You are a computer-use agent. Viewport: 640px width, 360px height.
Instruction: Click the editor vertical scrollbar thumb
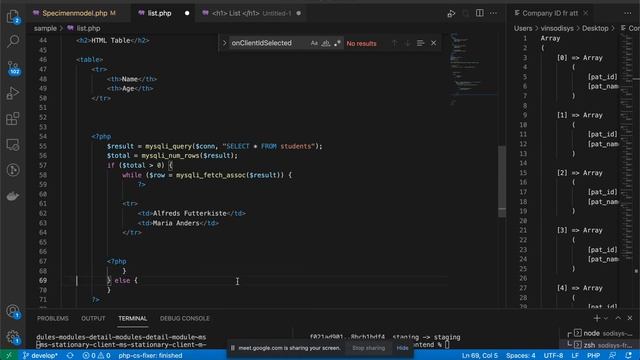pyautogui.click(x=502, y=182)
